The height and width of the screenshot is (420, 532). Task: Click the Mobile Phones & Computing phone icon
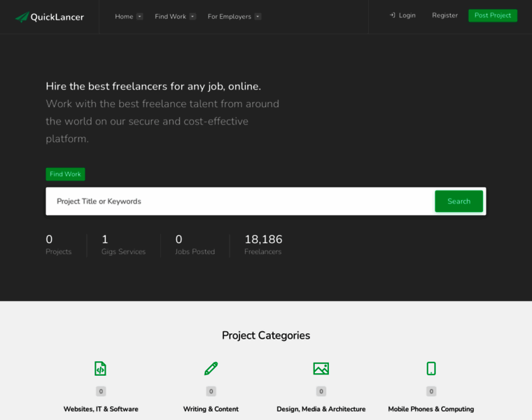(x=431, y=368)
